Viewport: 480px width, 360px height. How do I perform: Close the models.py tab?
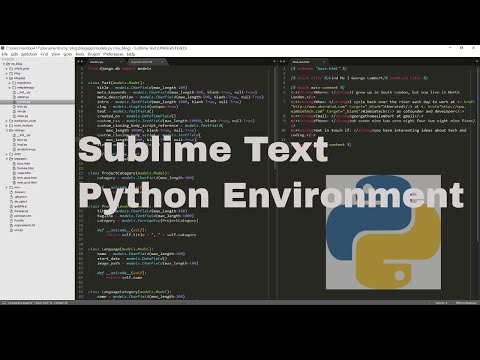tap(121, 62)
